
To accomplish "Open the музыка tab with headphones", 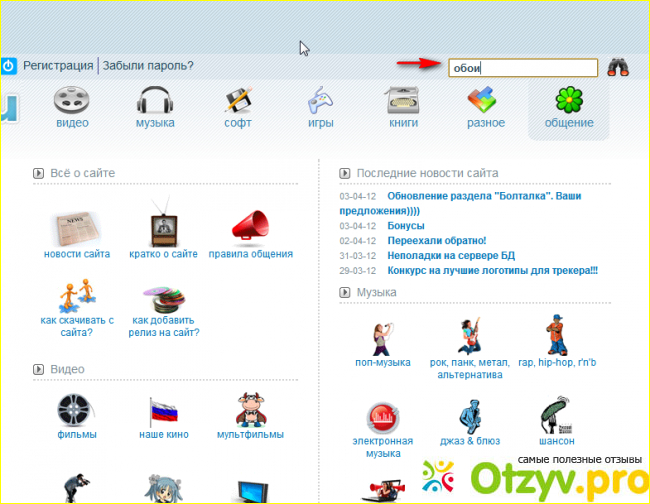I will [x=155, y=107].
